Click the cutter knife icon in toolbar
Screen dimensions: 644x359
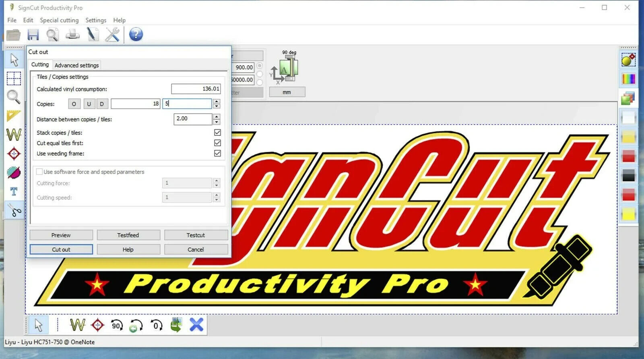pos(93,35)
